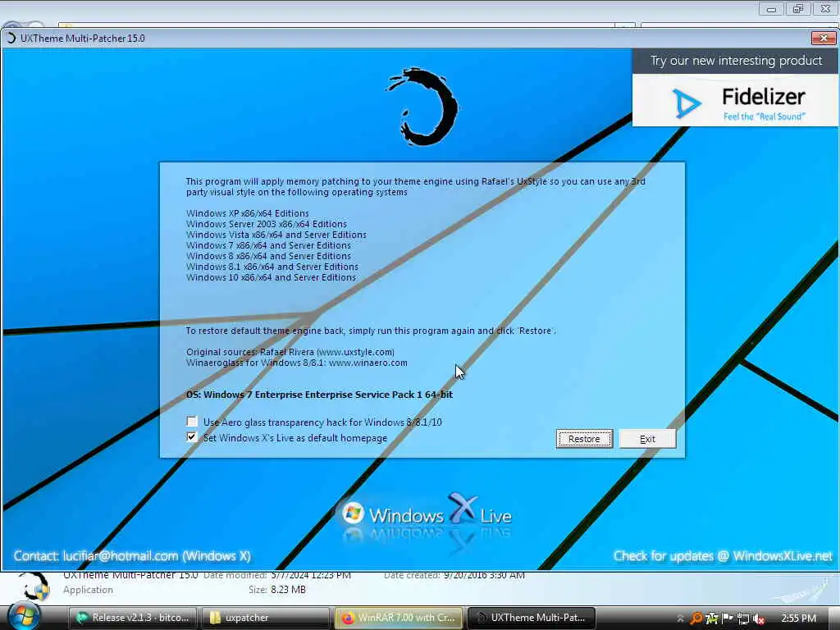Click the network connection tray icon
This screenshot has width=840, height=630.
coord(743,619)
